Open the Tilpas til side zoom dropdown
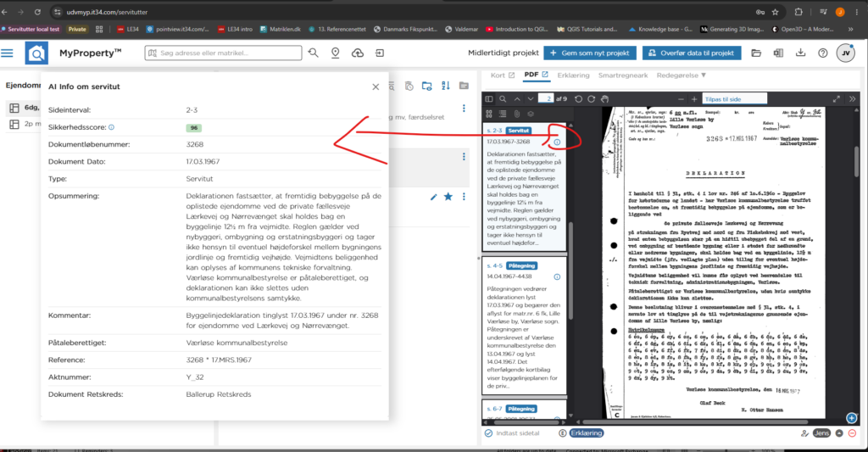This screenshot has width=868, height=452. 735,99
